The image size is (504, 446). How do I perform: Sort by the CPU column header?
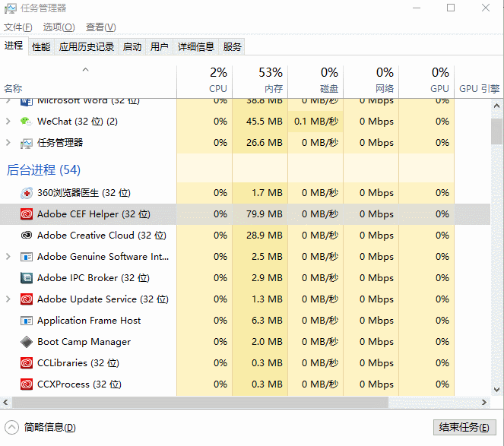coord(204,81)
